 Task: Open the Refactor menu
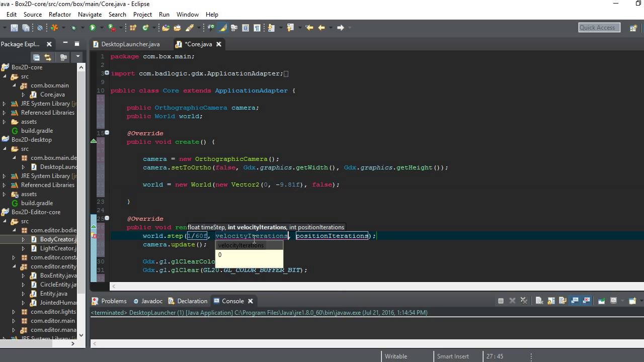(x=60, y=15)
